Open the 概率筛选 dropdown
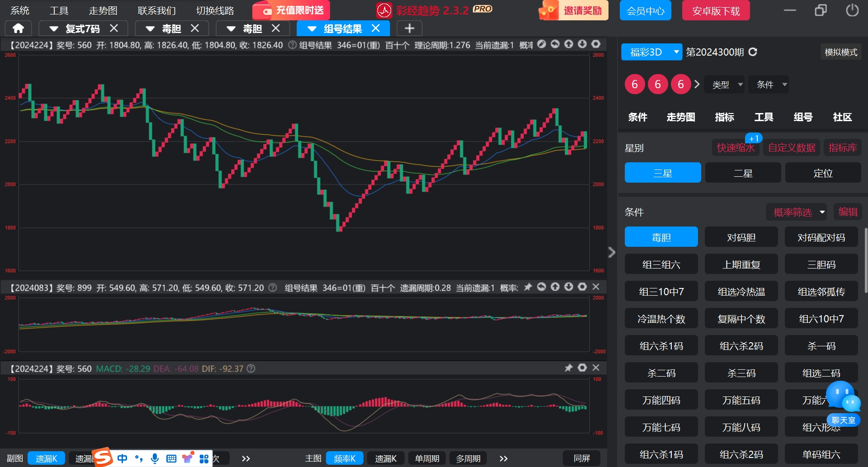The image size is (868, 467). tap(797, 212)
